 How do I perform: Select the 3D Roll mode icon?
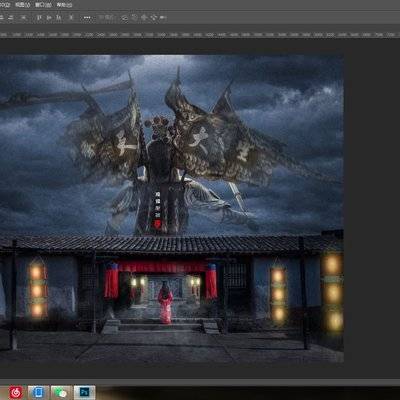tap(134, 18)
